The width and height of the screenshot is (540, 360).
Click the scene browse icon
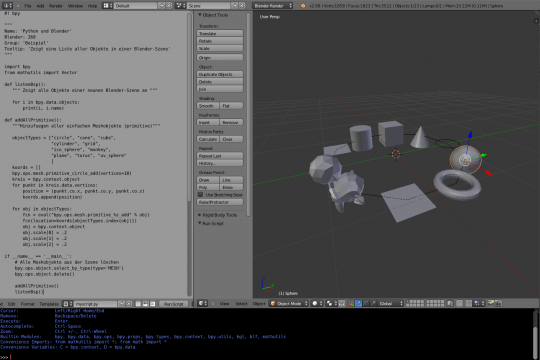180,6
